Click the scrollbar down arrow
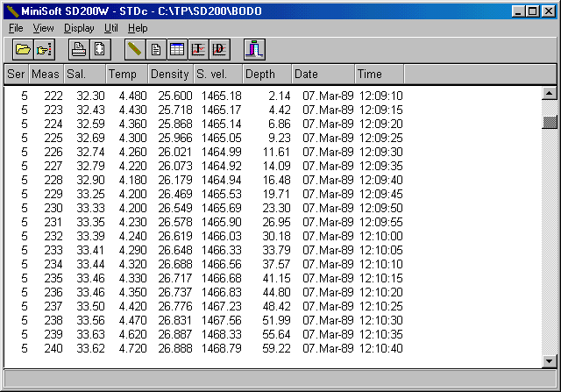 point(550,360)
